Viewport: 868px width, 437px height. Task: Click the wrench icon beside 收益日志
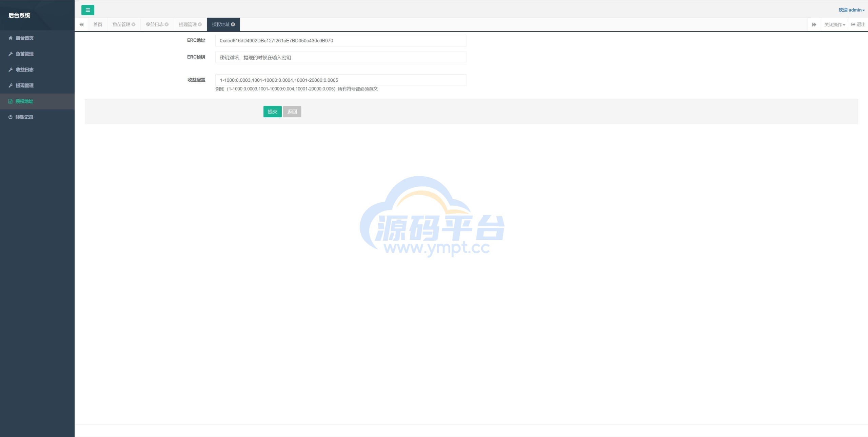coord(11,69)
